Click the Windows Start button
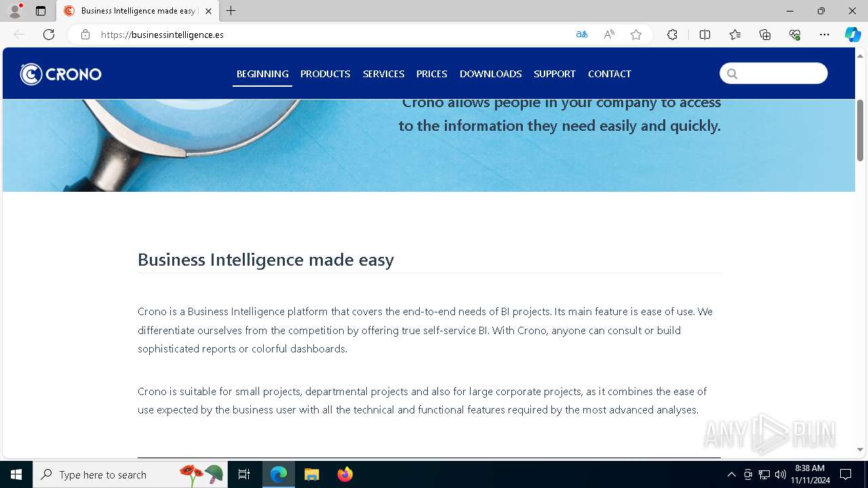The height and width of the screenshot is (488, 868). pyautogui.click(x=16, y=474)
